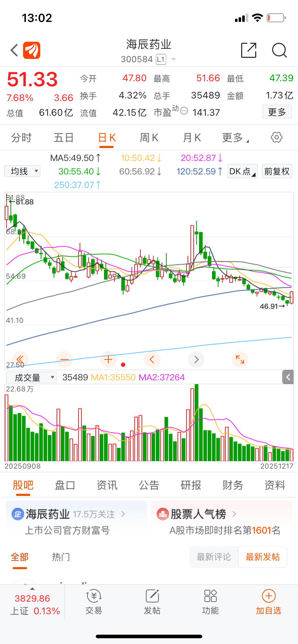Switch to 月K chart tab

tap(192, 137)
